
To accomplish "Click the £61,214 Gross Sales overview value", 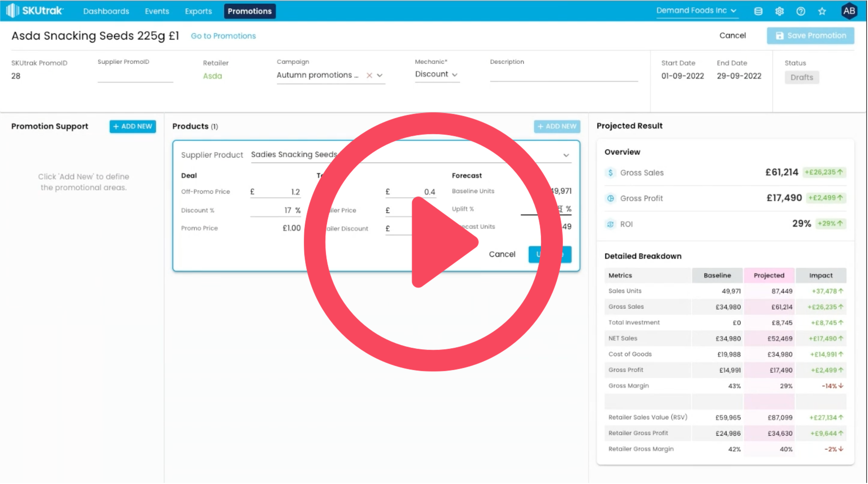I will [782, 172].
